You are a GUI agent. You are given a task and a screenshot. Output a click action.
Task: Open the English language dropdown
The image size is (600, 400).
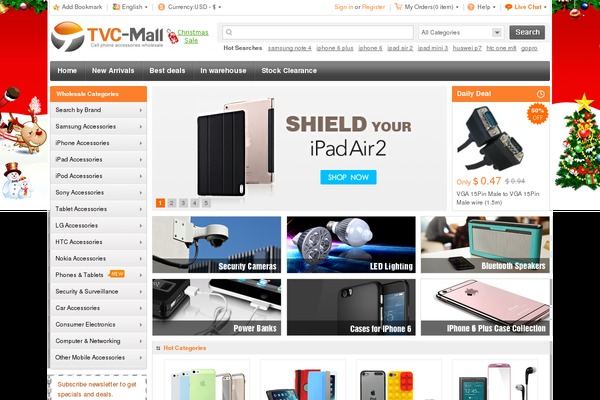(130, 7)
